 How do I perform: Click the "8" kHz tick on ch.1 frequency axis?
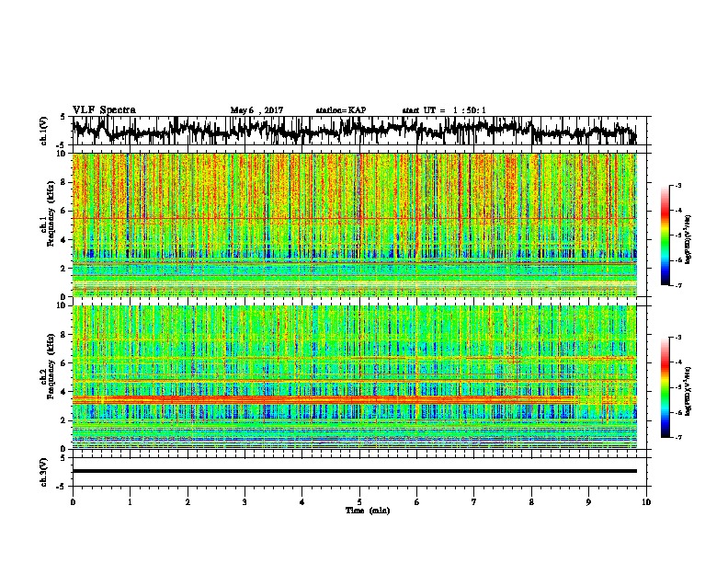coord(63,182)
